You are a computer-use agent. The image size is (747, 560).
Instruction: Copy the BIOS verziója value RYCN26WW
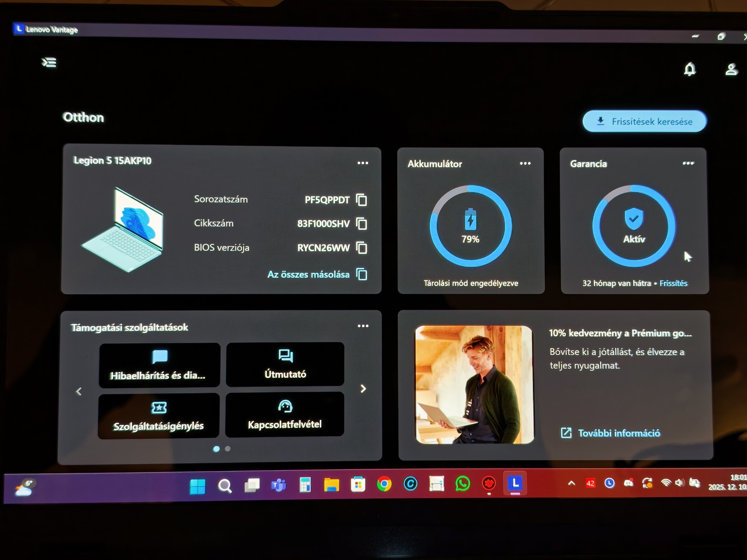tap(361, 247)
